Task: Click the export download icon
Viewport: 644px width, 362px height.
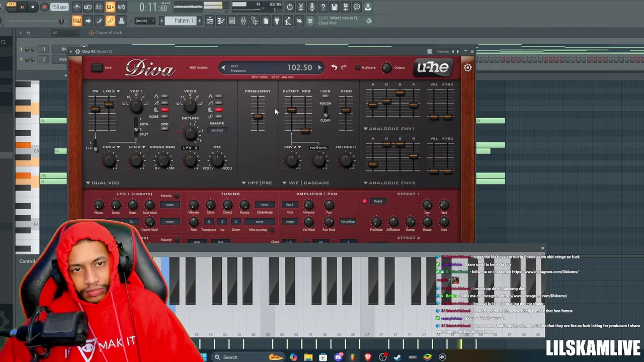Action: coord(368,7)
